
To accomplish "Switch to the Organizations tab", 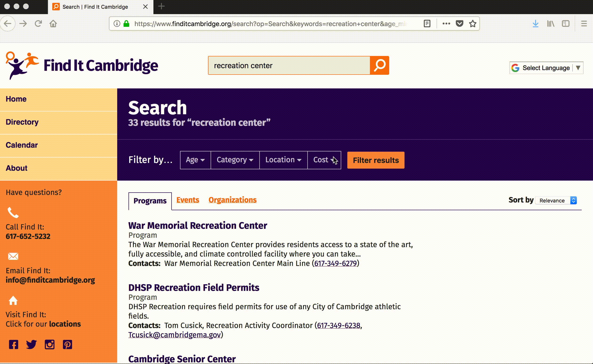I will (232, 200).
